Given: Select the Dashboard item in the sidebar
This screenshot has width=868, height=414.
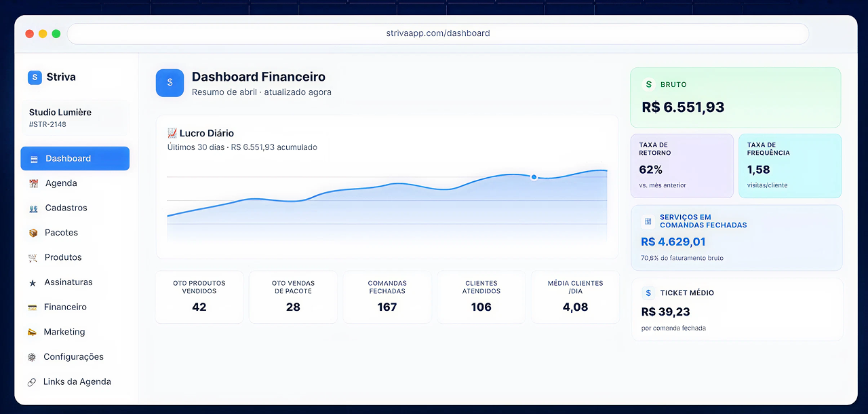Looking at the screenshot, I should pyautogui.click(x=75, y=159).
